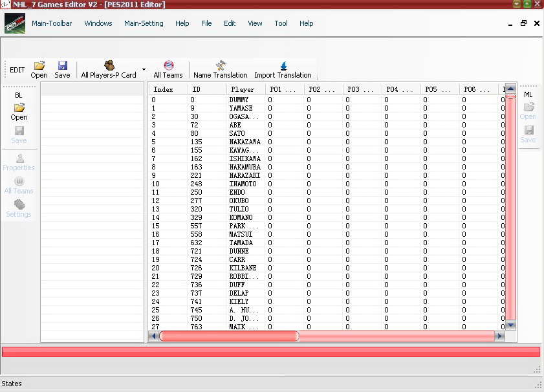Open the File menu

[206, 23]
